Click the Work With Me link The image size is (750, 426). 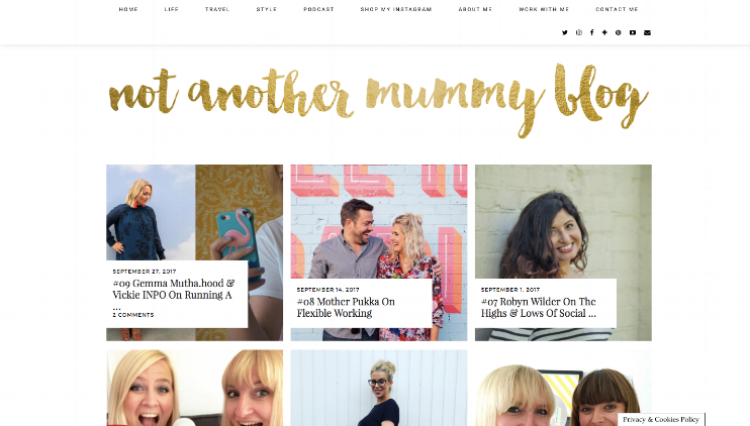pos(544,9)
